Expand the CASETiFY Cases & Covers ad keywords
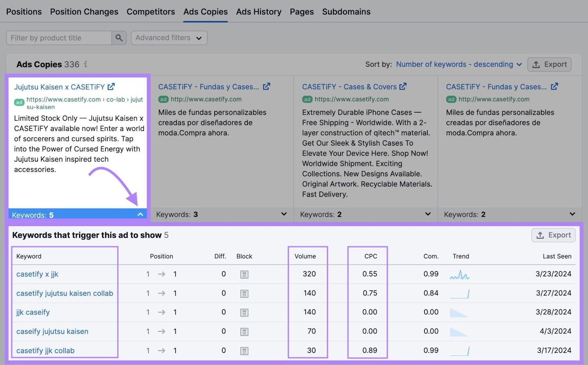588x365 pixels. coord(427,214)
